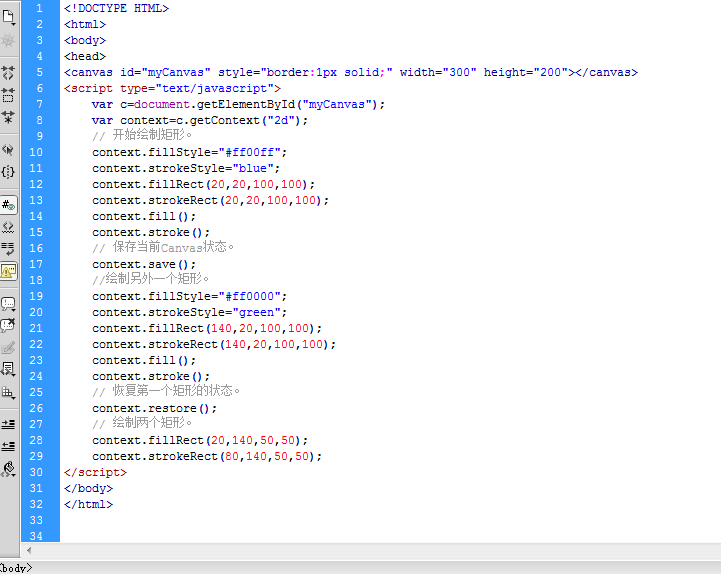This screenshot has width=721, height=574.
Task: Toggle Word Wrap in coding toolbar
Action: pos(9,248)
